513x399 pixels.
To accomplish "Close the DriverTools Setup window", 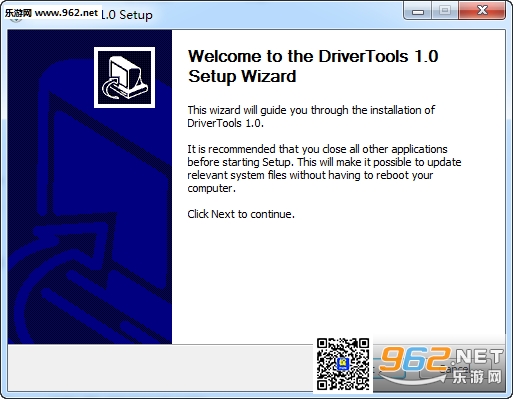I will click(x=482, y=11).
